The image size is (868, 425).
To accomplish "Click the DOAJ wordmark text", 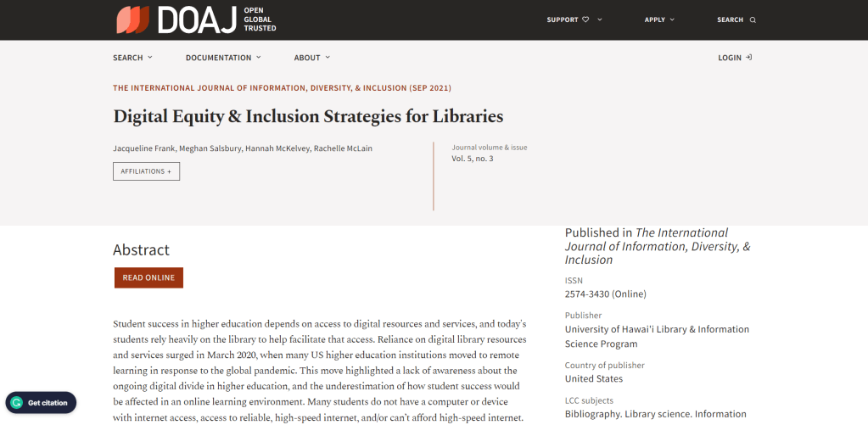I will (197, 20).
